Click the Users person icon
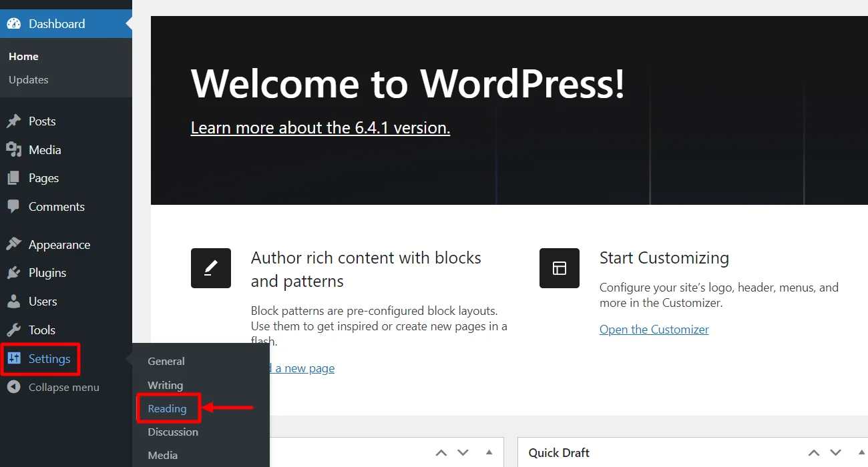Image resolution: width=868 pixels, height=467 pixels. [13, 302]
